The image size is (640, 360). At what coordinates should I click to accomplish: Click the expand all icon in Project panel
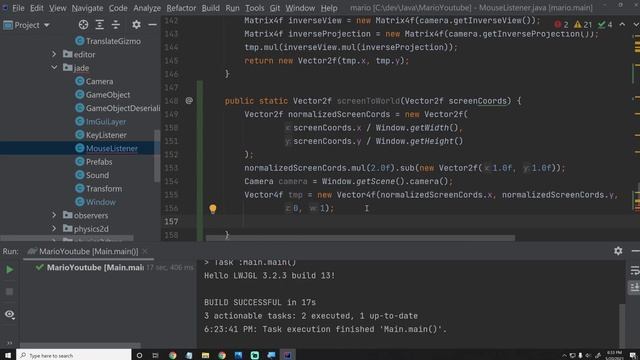point(100,25)
